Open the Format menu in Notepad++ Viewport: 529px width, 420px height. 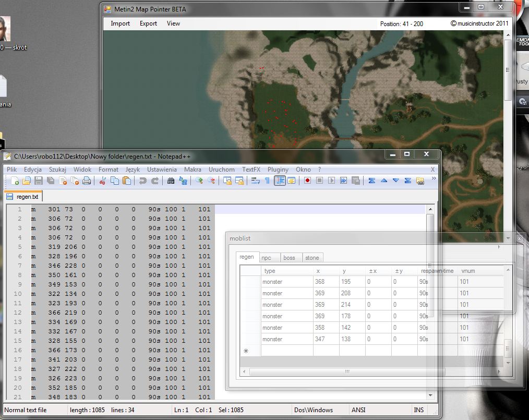pos(109,170)
